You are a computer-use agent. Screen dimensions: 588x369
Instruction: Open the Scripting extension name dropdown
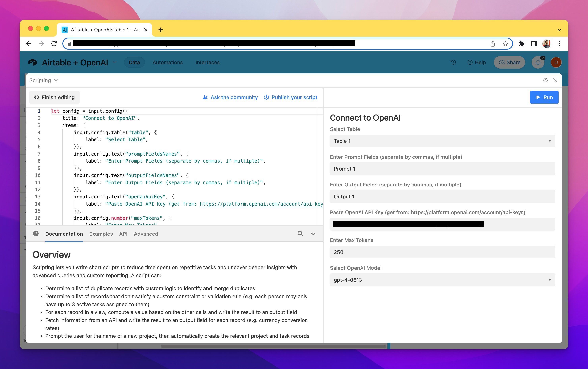[43, 80]
